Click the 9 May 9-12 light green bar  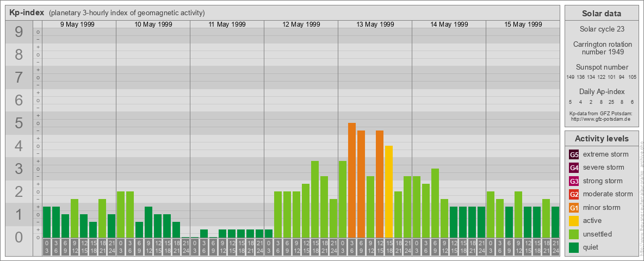click(75, 219)
